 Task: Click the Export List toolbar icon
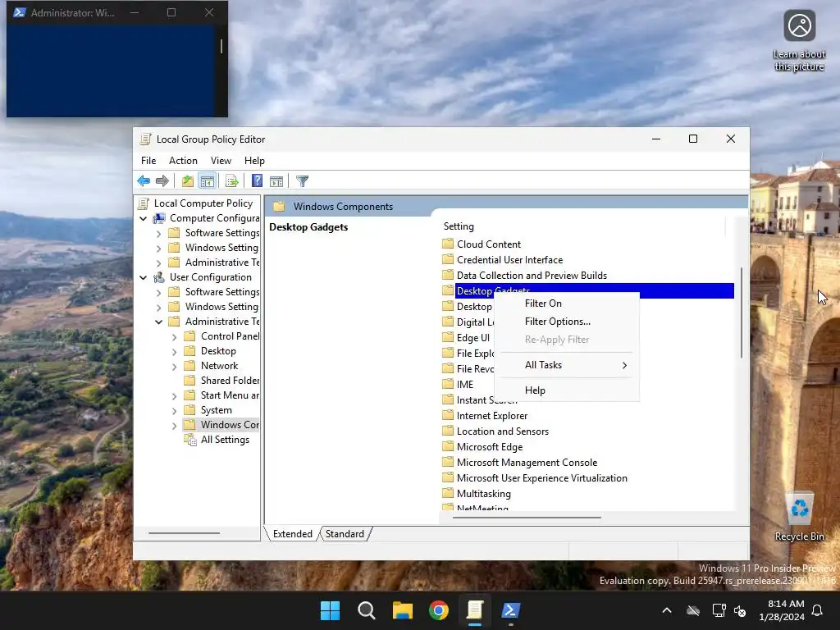point(232,181)
